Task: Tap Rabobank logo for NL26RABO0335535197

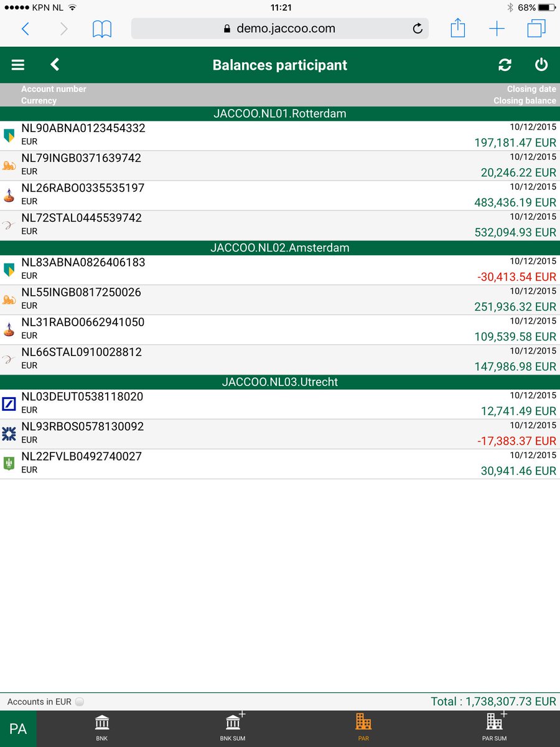Action: (x=9, y=195)
